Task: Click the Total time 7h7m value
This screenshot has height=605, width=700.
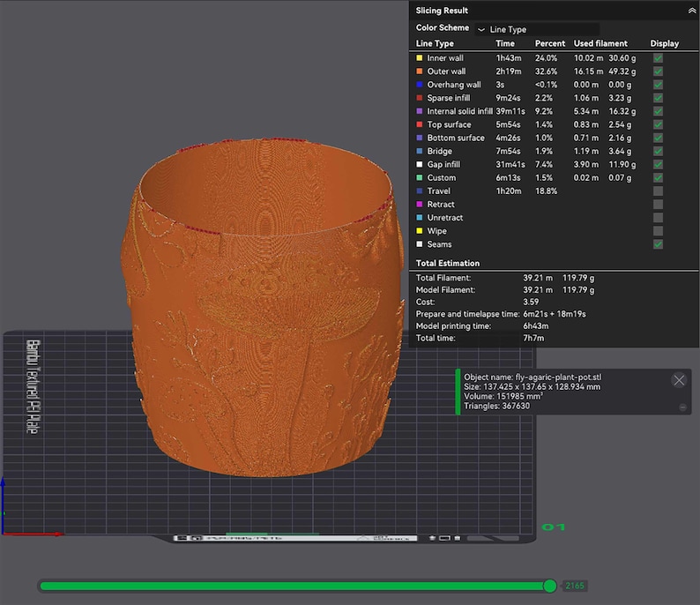Action: (x=533, y=338)
